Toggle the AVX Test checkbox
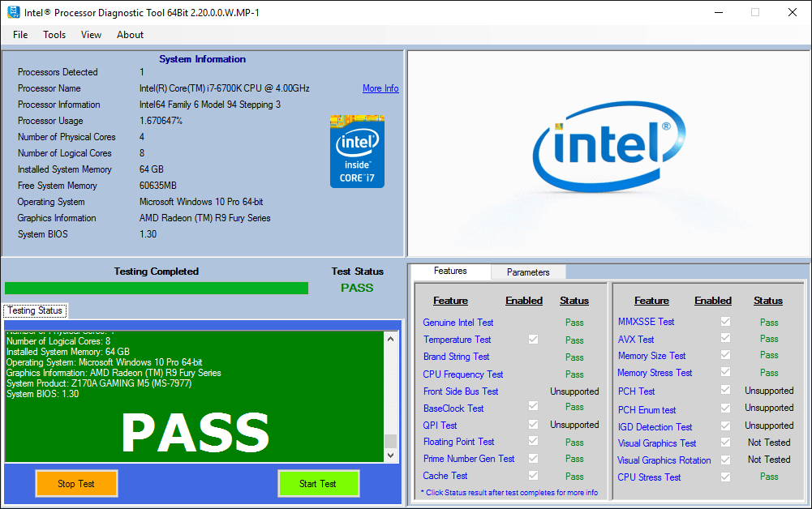 (725, 338)
